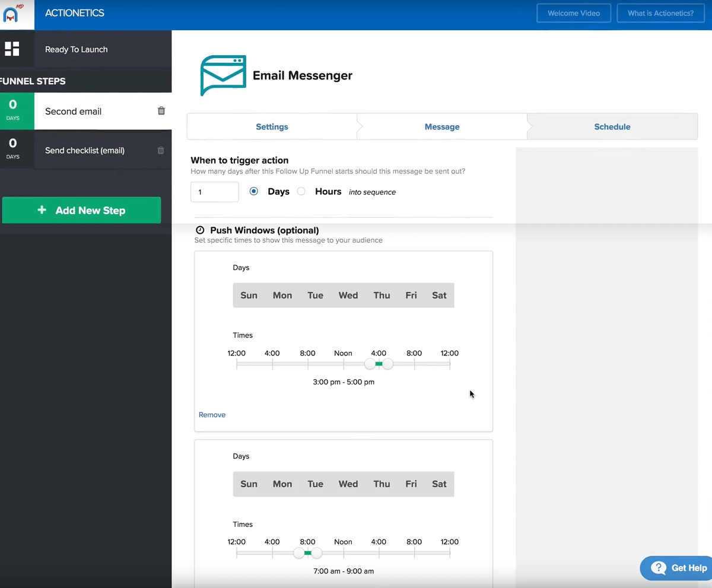Delete the Send checklist (email) step
712x588 pixels.
pyautogui.click(x=161, y=151)
